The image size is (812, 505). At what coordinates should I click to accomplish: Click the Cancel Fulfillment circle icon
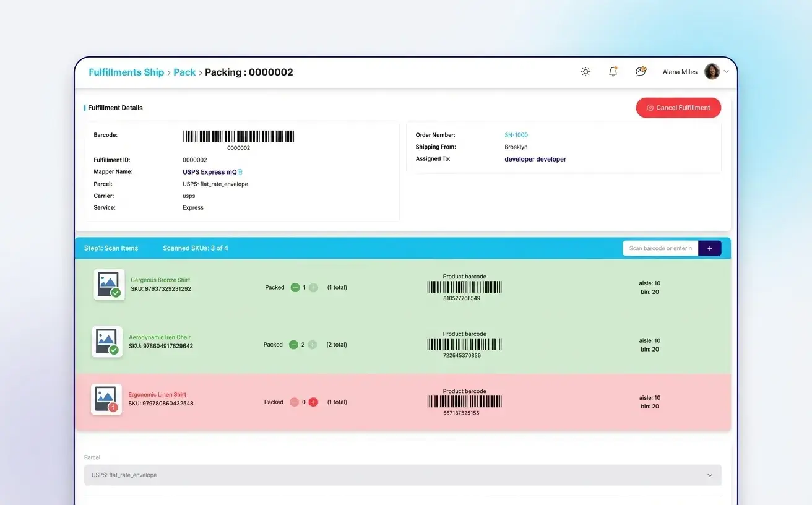point(650,107)
